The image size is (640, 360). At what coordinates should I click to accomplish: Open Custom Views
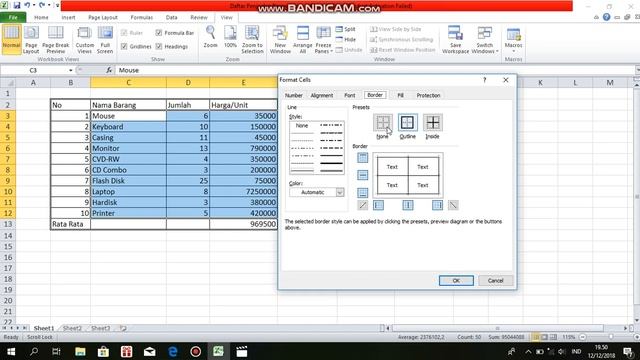[84, 39]
